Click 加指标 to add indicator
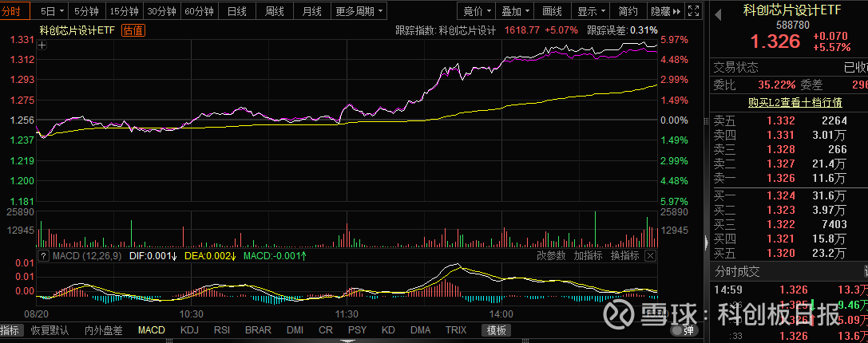Image resolution: width=868 pixels, height=343 pixels. (x=588, y=255)
